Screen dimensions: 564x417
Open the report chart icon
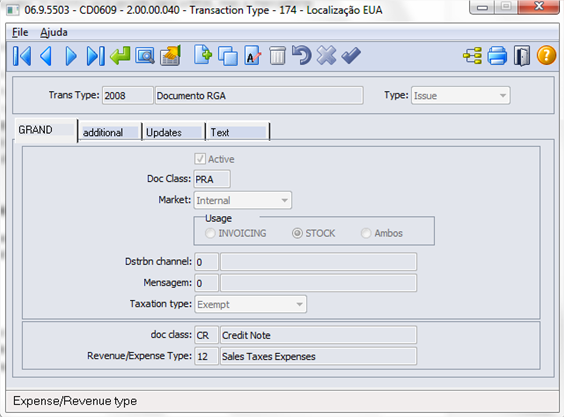pos(170,56)
